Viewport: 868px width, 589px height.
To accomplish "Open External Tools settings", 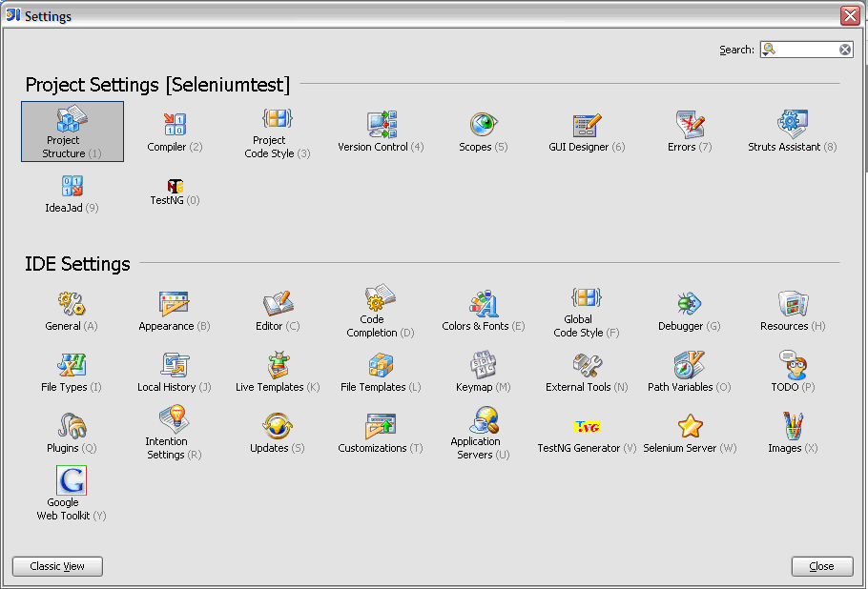I will [587, 373].
